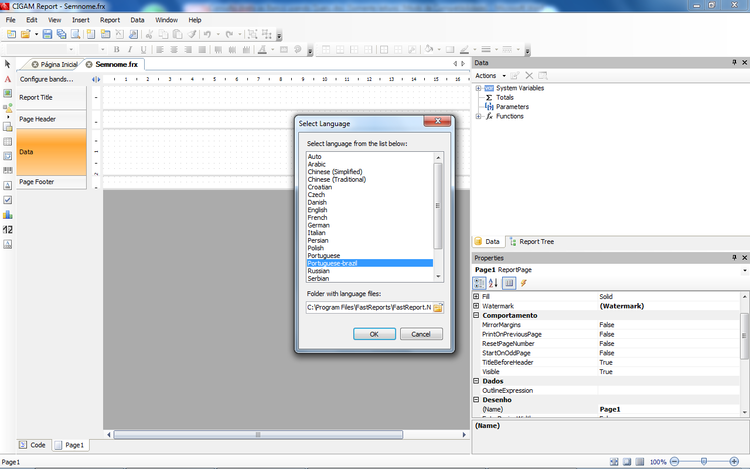The width and height of the screenshot is (750, 469).
Task: Open the Report menu
Action: click(x=110, y=20)
